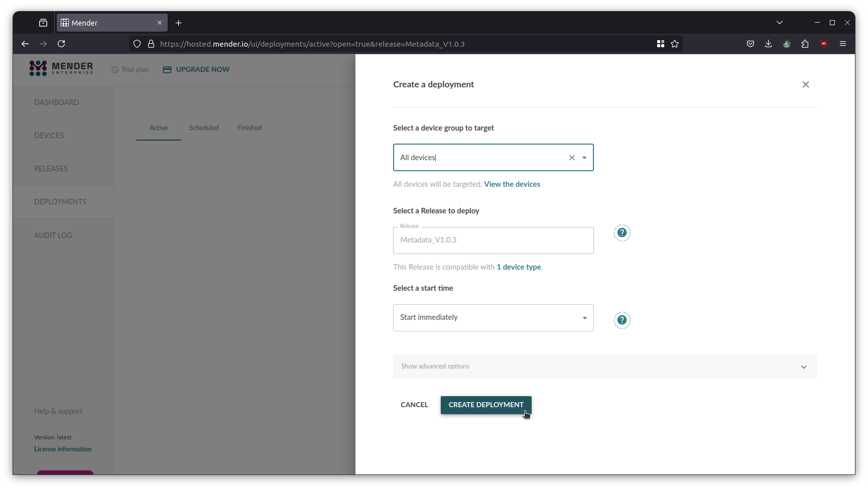Open the device group dropdown arrow

[584, 158]
